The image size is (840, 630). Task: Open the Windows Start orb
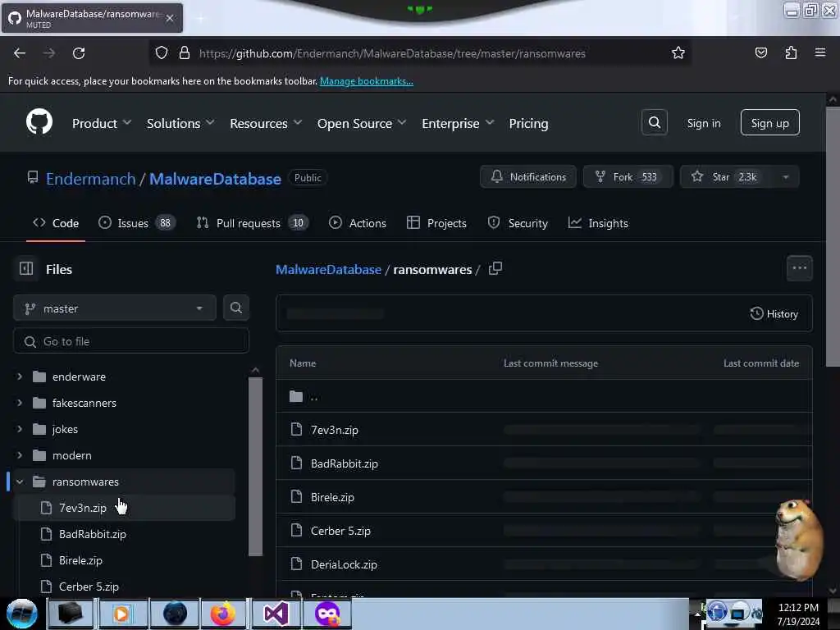21,614
